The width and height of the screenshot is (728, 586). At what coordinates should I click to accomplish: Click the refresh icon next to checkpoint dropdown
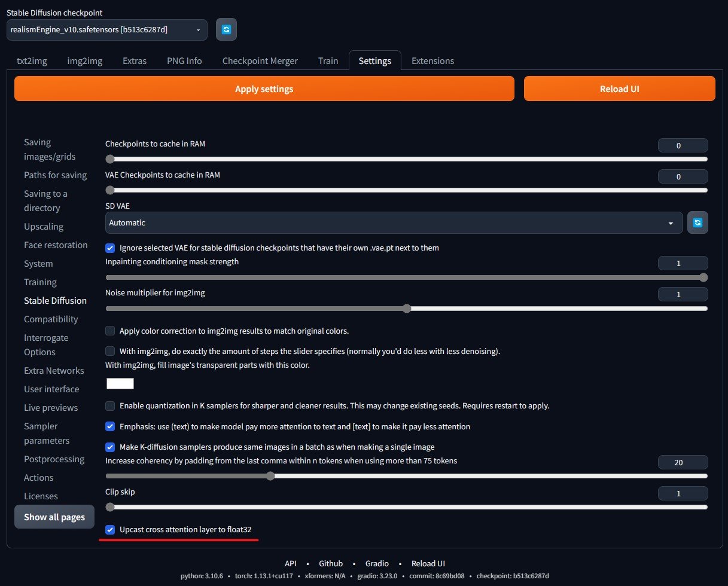[x=226, y=29]
